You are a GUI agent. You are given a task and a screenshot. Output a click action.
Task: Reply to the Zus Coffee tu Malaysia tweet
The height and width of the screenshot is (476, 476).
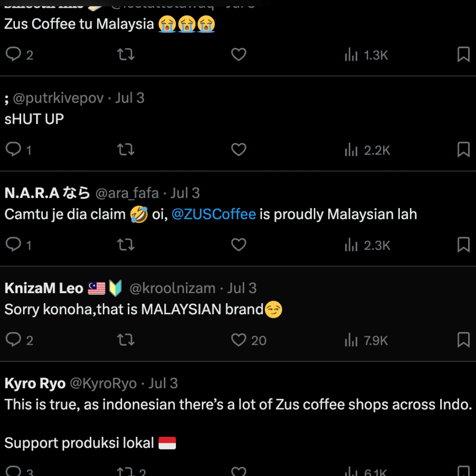[x=14, y=55]
